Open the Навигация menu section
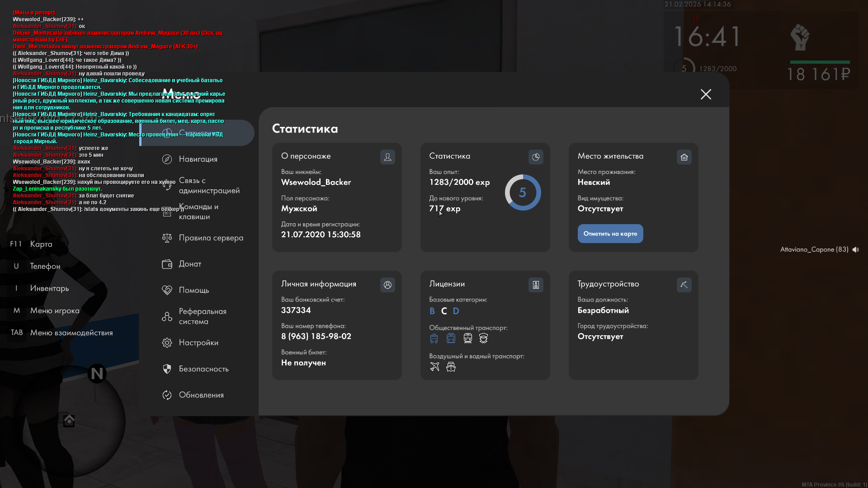Screen dimensions: 868x488 pyautogui.click(x=198, y=159)
